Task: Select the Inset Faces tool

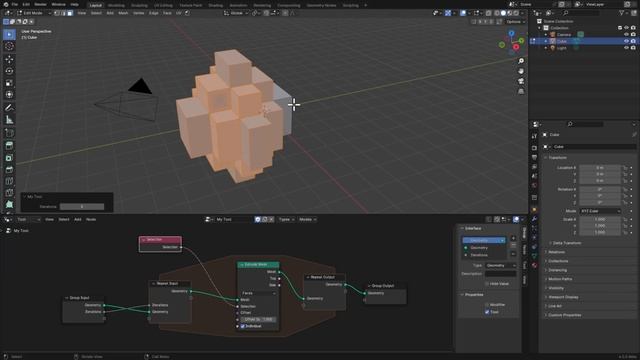Action: (9, 158)
